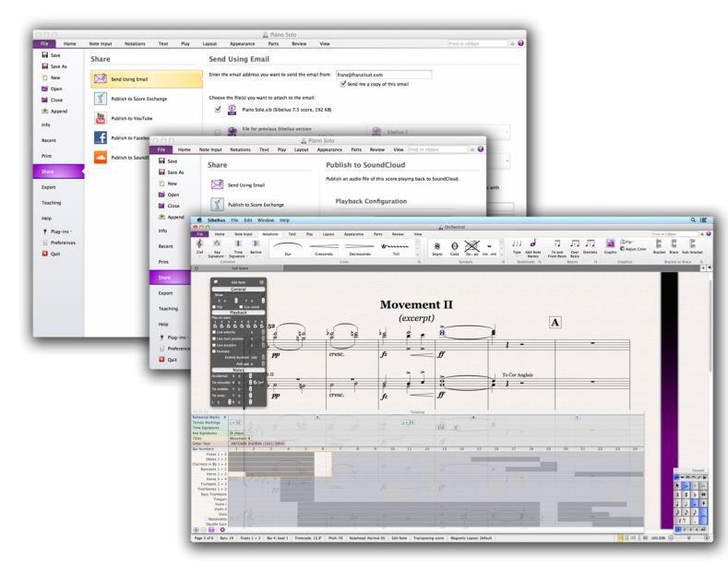Open the Window menu in macOS menu bar
The height and width of the screenshot is (569, 728).
[x=266, y=220]
